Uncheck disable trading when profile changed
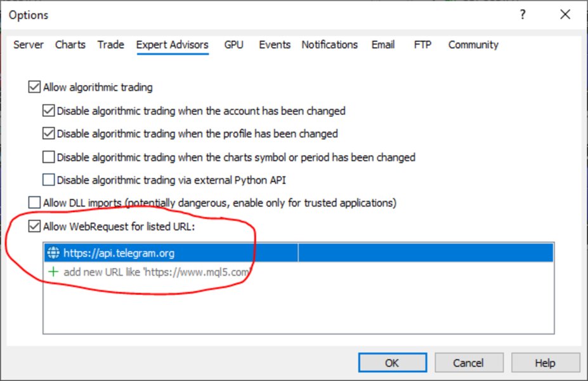 (48, 133)
